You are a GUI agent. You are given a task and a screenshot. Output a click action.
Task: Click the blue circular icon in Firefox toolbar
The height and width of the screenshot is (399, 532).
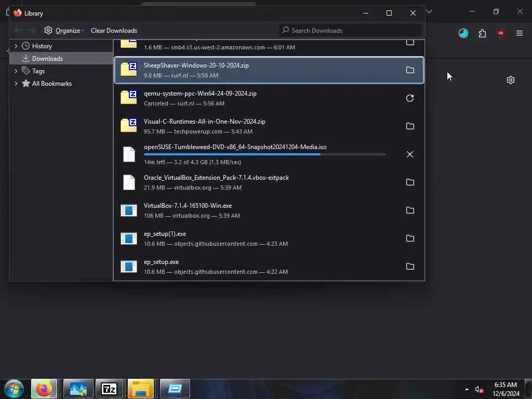tap(463, 33)
